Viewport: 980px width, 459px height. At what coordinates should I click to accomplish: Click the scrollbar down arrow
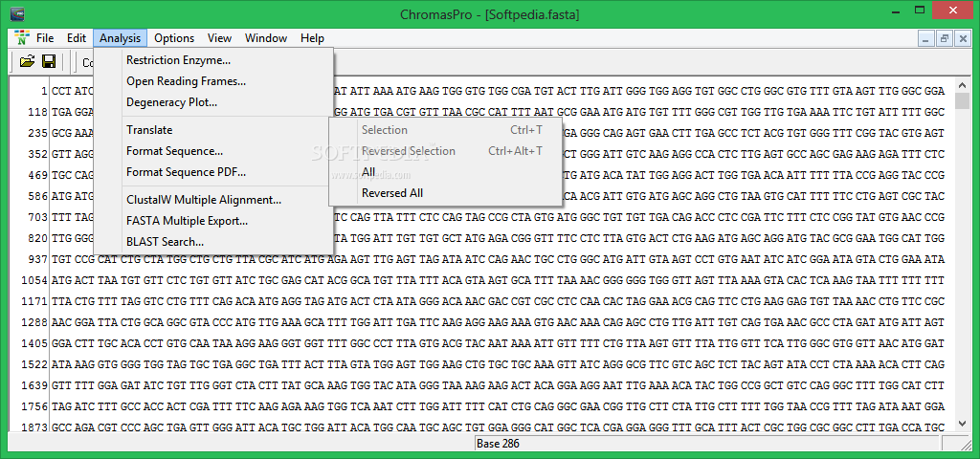tap(963, 424)
